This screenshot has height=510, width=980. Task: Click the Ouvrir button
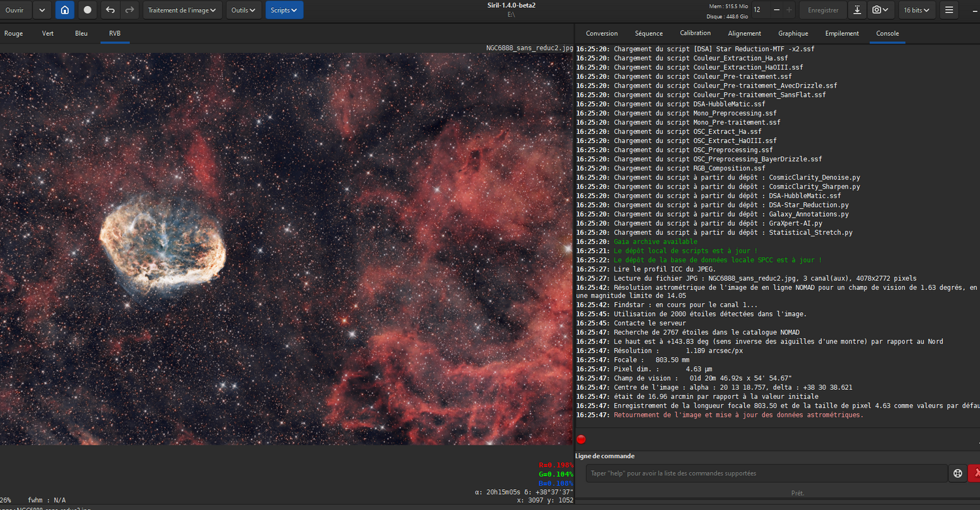tap(14, 10)
